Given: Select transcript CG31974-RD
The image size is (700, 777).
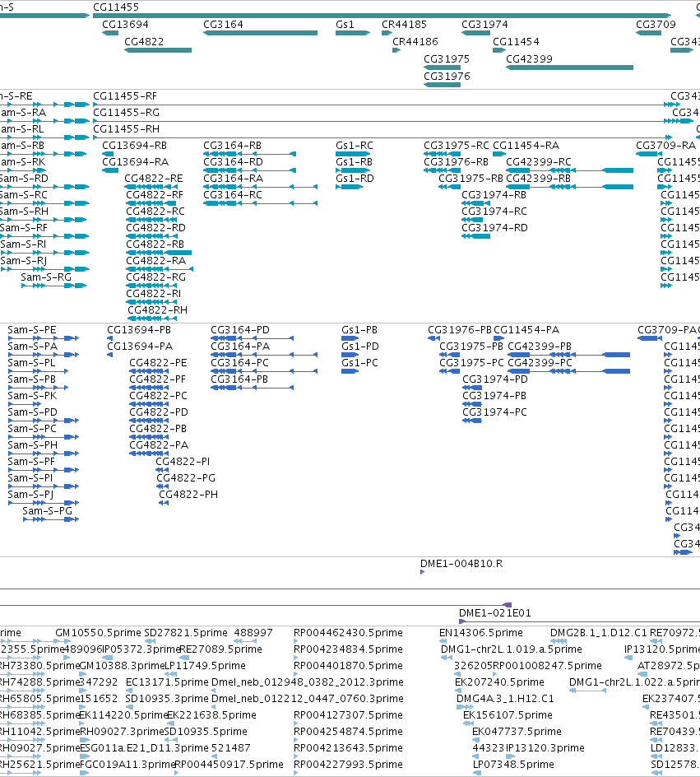Looking at the screenshot, I should tap(494, 227).
